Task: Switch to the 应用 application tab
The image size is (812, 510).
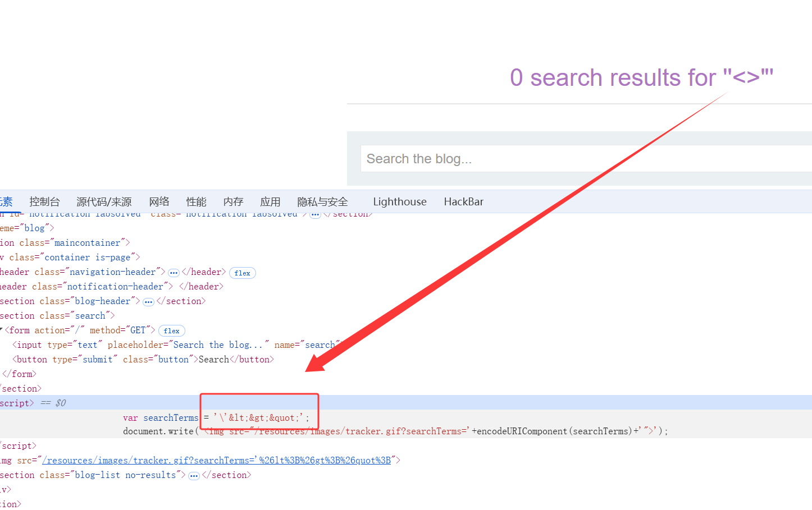Action: pos(270,202)
